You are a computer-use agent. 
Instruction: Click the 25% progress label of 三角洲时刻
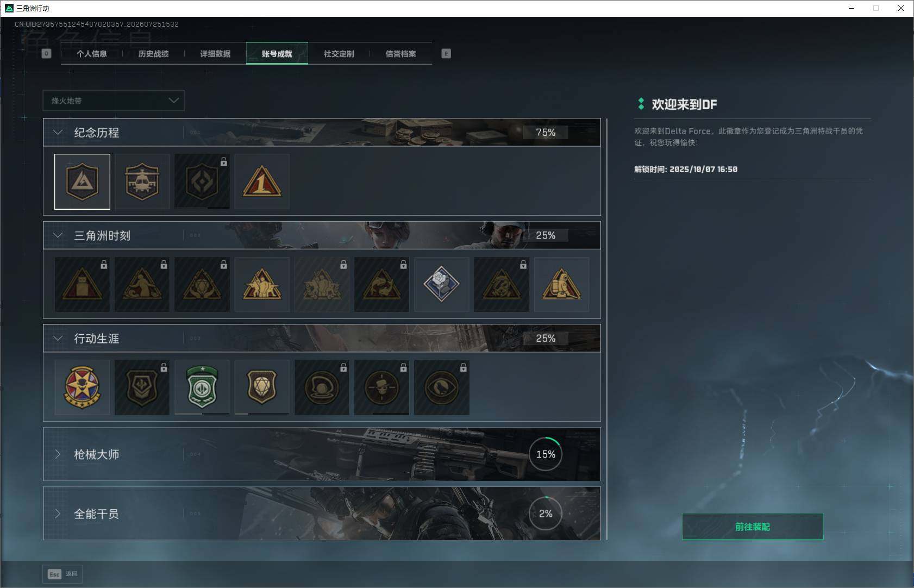coord(546,235)
